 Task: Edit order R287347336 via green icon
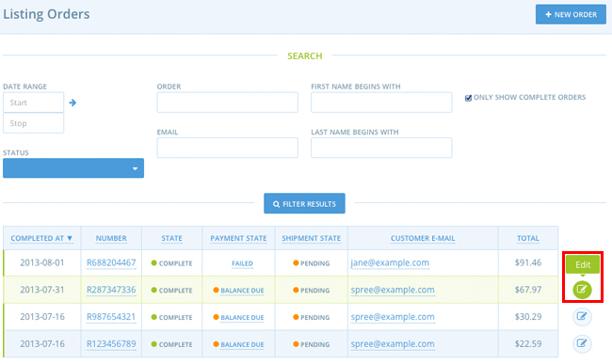coord(582,290)
